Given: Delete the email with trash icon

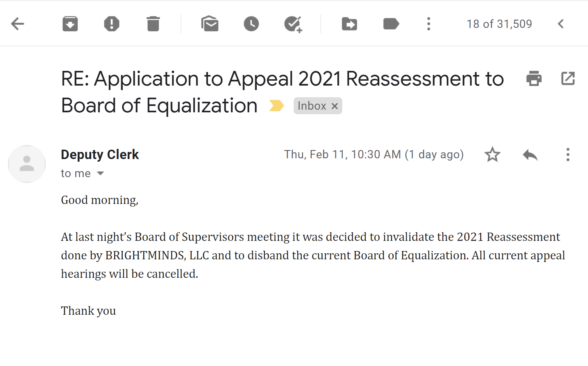Looking at the screenshot, I should point(153,24).
